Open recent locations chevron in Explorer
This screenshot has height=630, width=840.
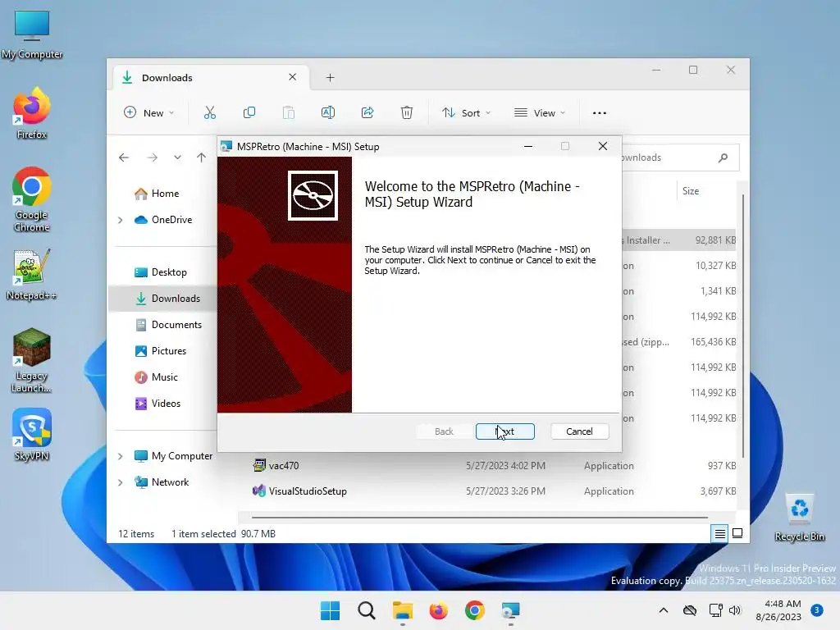click(177, 157)
